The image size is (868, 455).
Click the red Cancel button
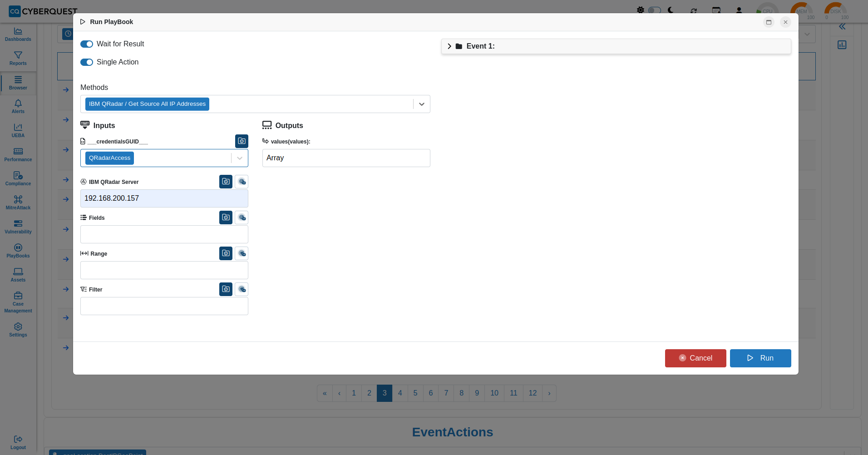click(x=695, y=358)
